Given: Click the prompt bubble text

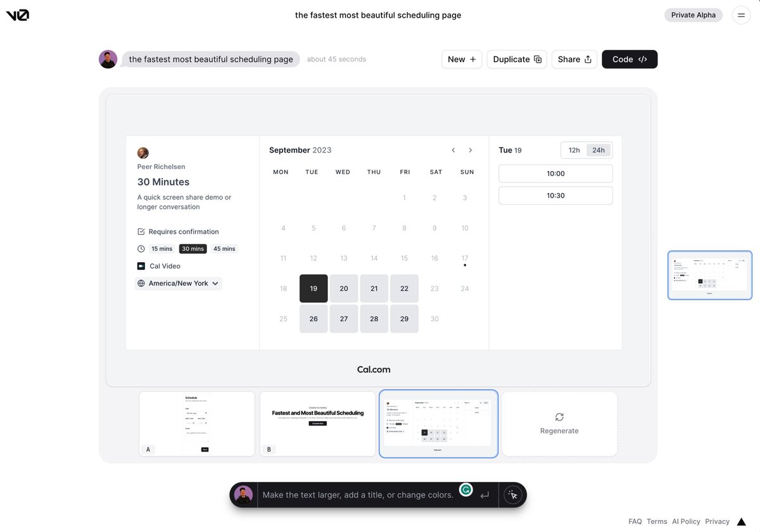Looking at the screenshot, I should (x=211, y=60).
